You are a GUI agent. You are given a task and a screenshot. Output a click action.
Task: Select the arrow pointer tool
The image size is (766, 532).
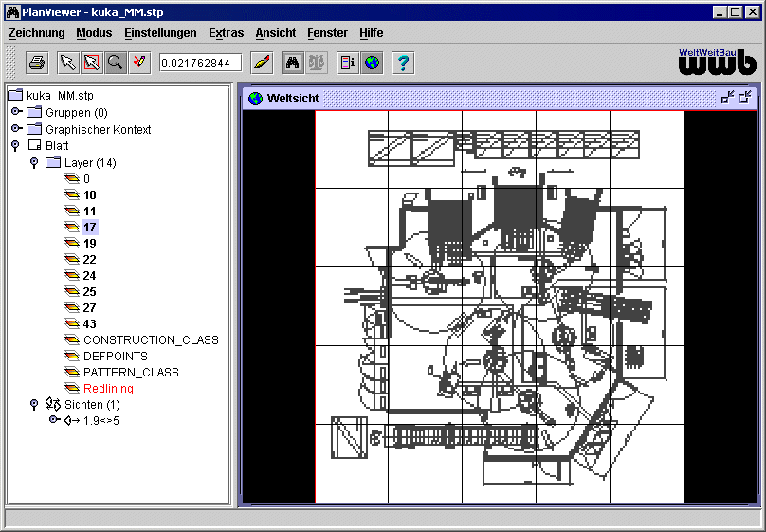[x=67, y=63]
